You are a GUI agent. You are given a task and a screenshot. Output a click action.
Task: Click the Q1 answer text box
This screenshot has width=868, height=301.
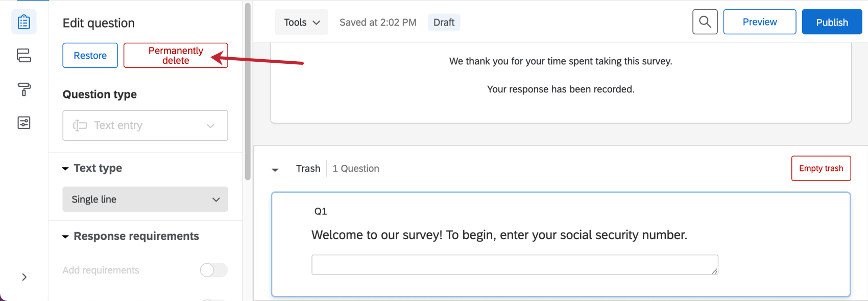click(514, 264)
